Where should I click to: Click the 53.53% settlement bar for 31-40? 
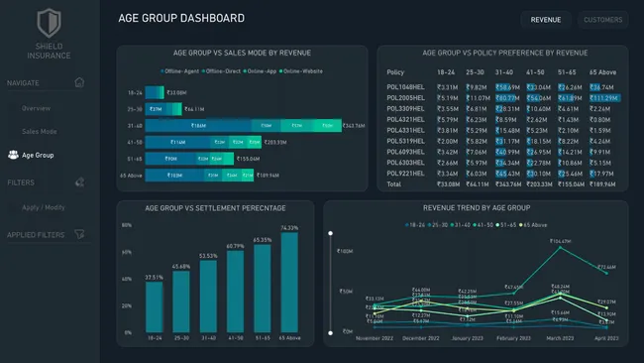tap(208, 296)
